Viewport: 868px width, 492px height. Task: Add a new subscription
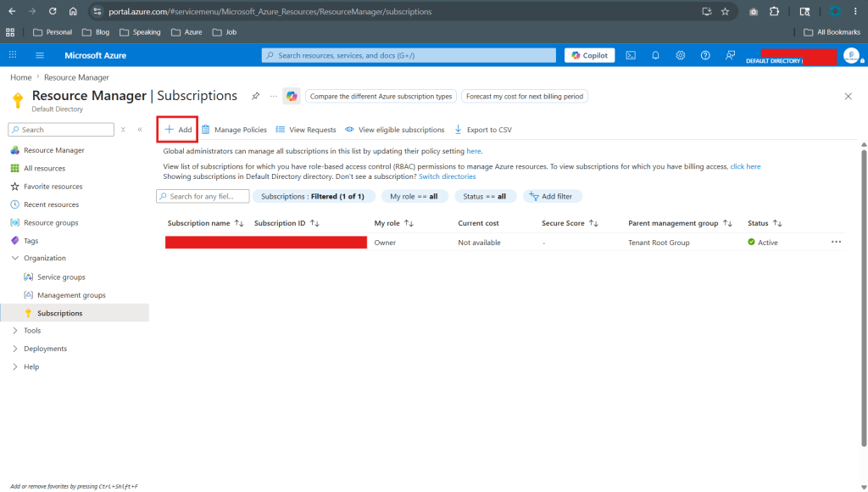click(x=178, y=130)
